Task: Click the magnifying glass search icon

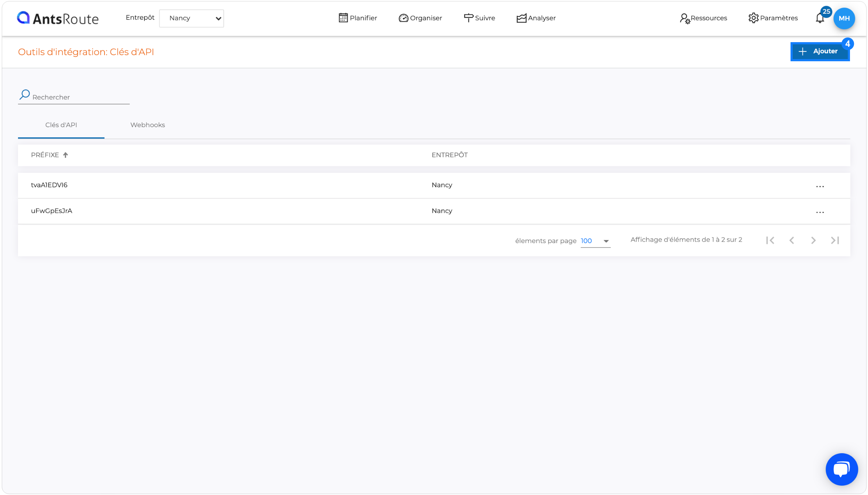Action: (25, 95)
